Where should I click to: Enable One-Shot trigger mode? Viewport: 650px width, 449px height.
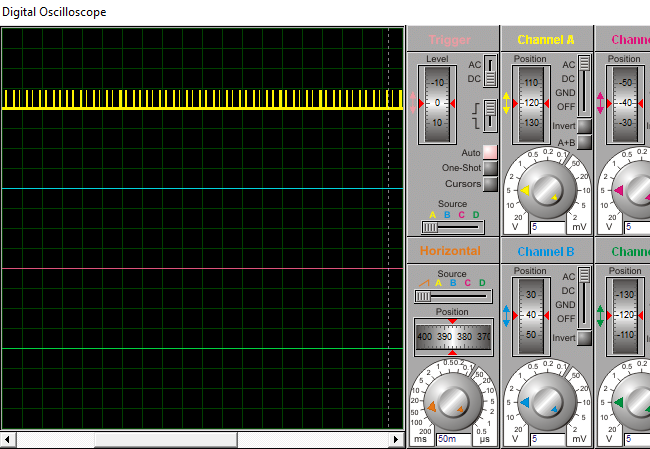[490, 168]
